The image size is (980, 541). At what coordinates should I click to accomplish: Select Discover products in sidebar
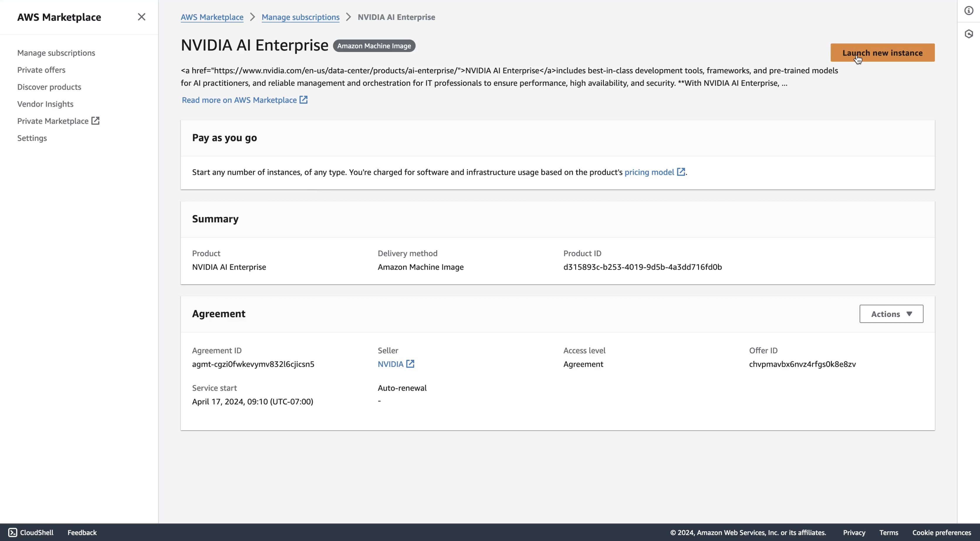49,87
